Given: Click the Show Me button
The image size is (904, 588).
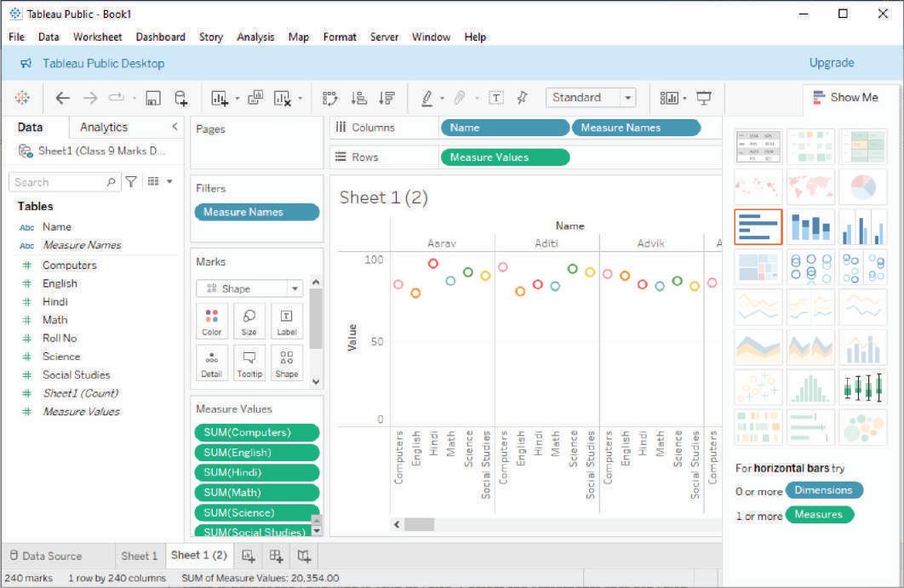Looking at the screenshot, I should [846, 97].
